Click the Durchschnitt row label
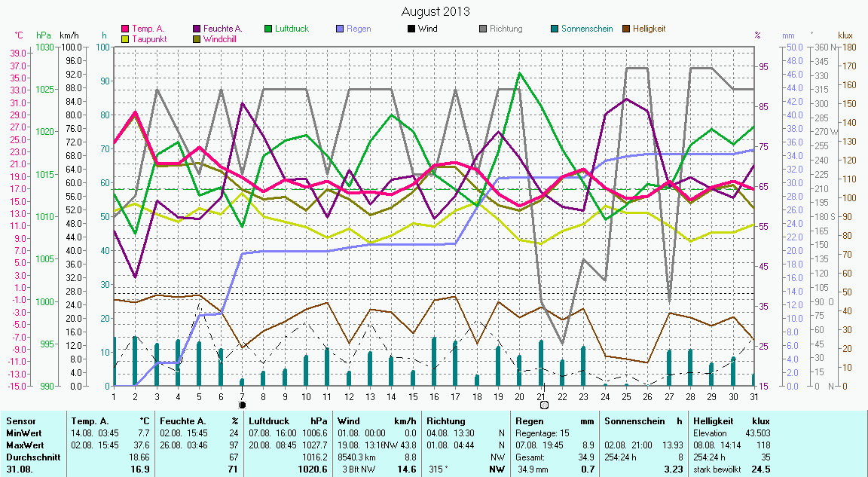Image resolution: width=868 pixels, height=477 pixels. [32, 457]
